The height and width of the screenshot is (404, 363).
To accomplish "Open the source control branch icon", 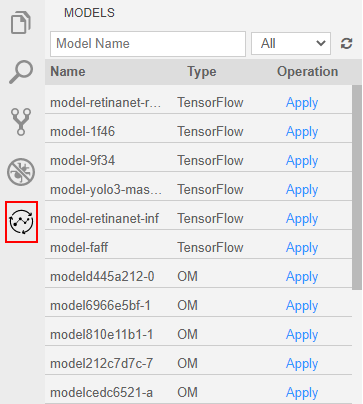I will [x=21, y=122].
